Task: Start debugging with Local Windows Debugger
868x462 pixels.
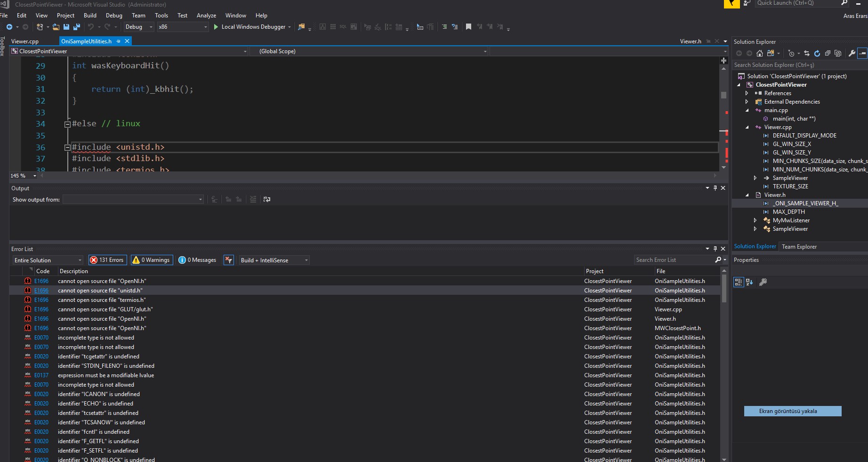Action: click(x=252, y=27)
